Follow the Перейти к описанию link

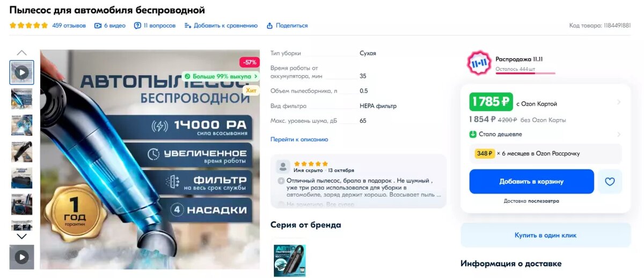[299, 139]
